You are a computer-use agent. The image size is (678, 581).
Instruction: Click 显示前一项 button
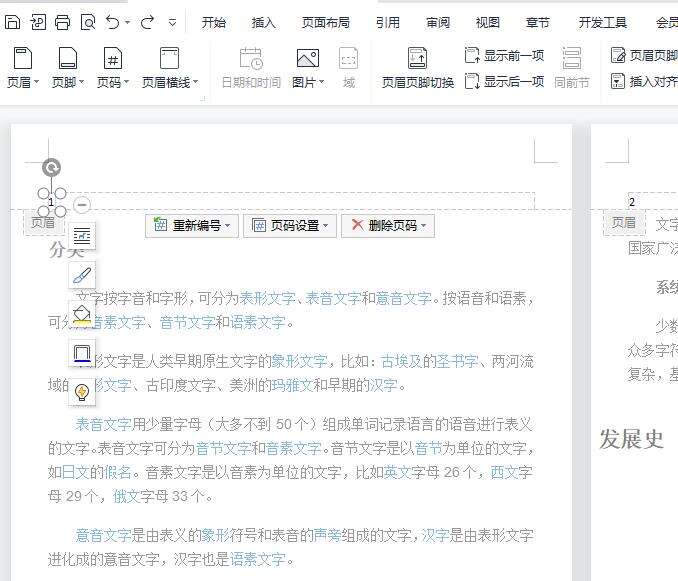point(504,56)
